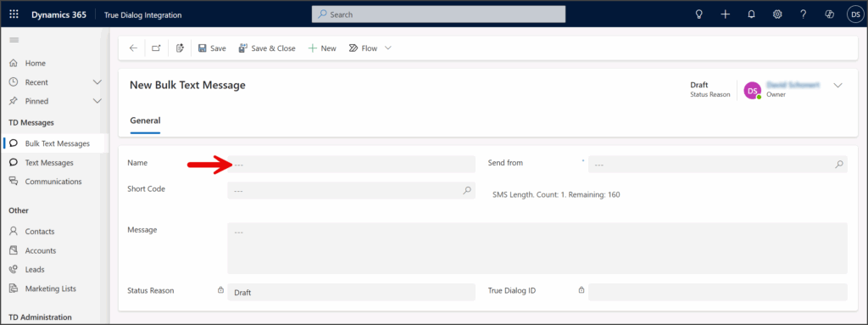Expand the header details chevron near Owner
The image size is (868, 325).
[837, 86]
